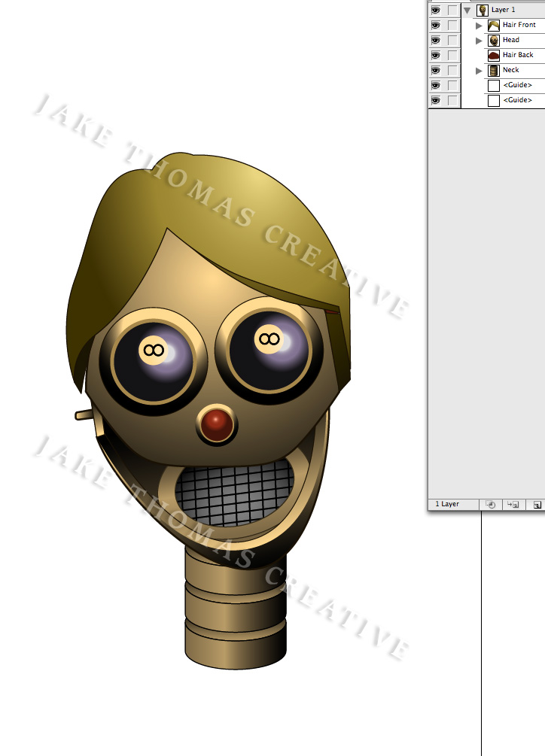Image resolution: width=545 pixels, height=756 pixels.
Task: Click the Create New Layer icon
Action: (537, 505)
